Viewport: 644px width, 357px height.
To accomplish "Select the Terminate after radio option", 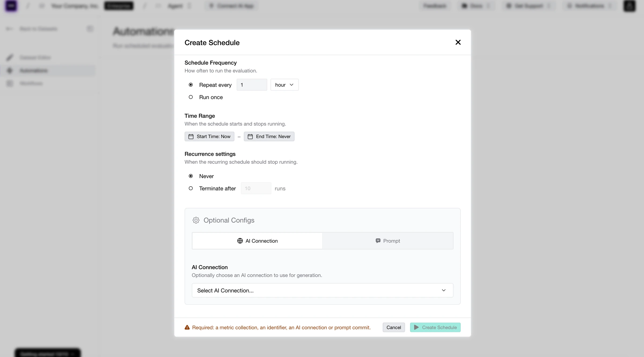I will 191,188.
